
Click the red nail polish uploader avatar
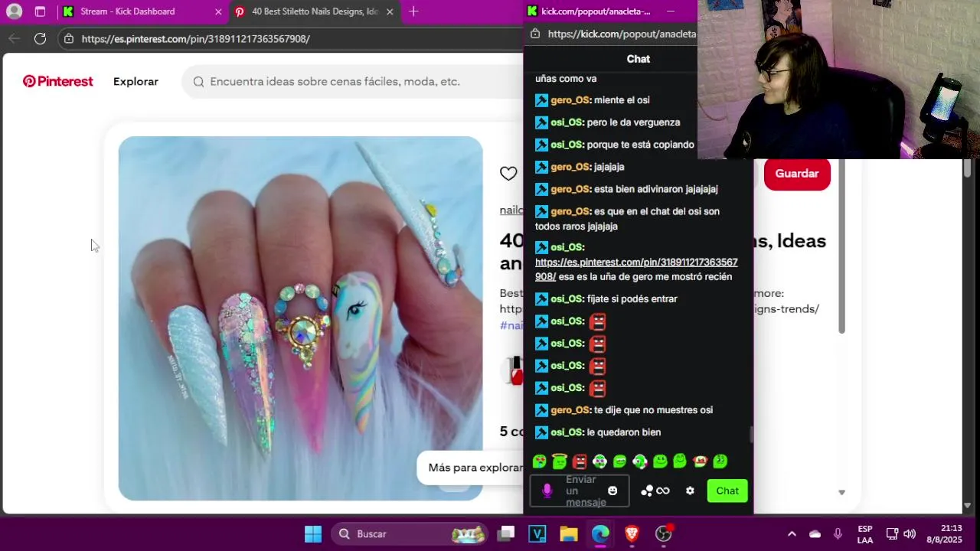(x=512, y=371)
